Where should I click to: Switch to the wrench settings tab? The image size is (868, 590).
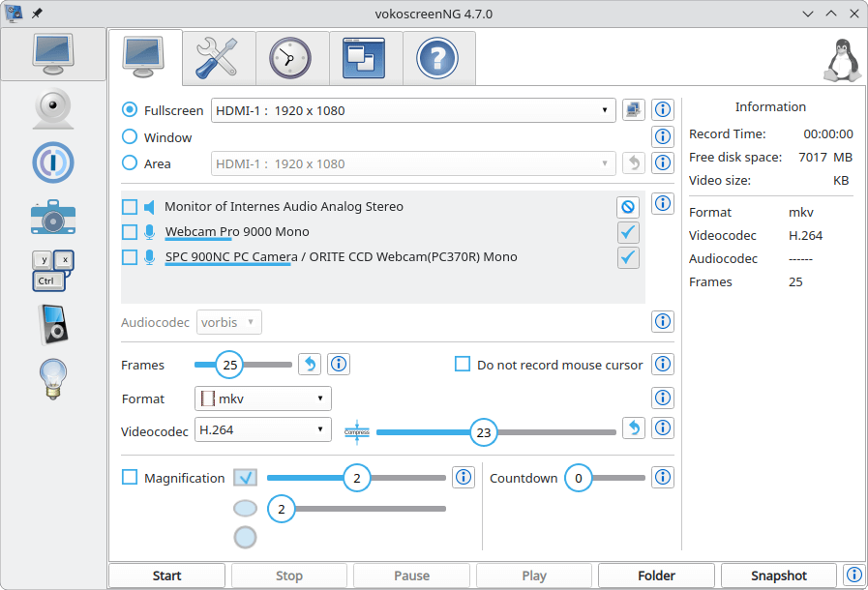[x=218, y=57]
